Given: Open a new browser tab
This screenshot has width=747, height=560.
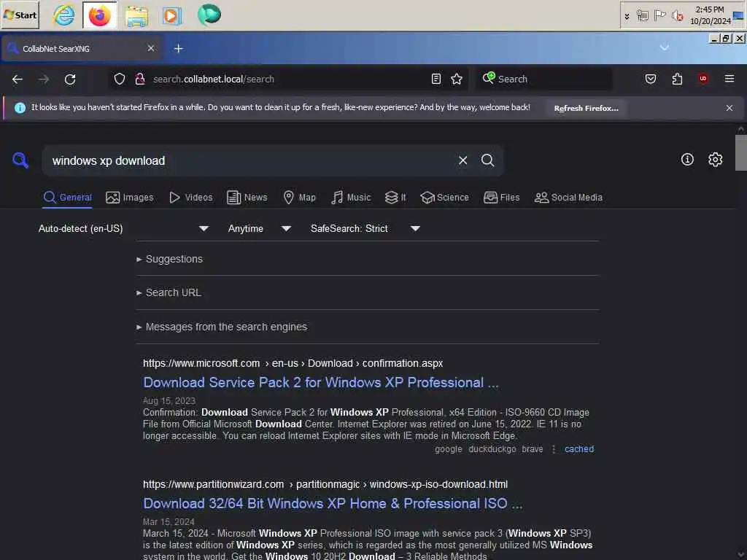Looking at the screenshot, I should 178,48.
